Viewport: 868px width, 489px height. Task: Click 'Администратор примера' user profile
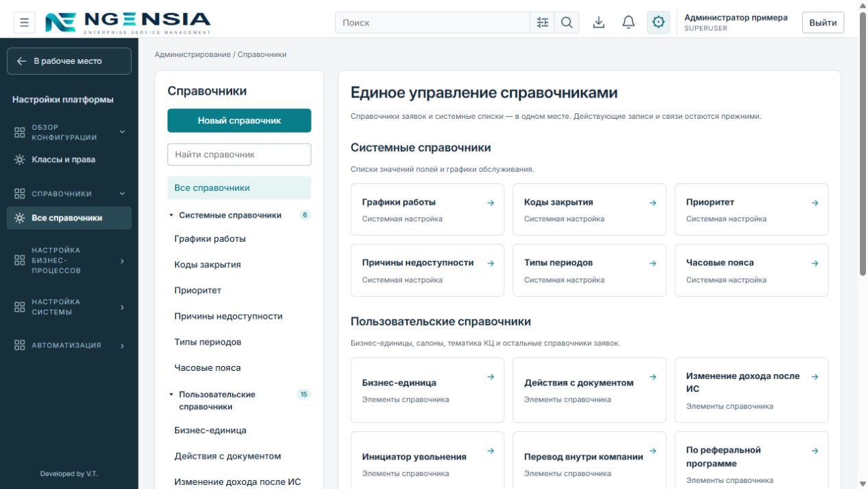click(x=736, y=23)
